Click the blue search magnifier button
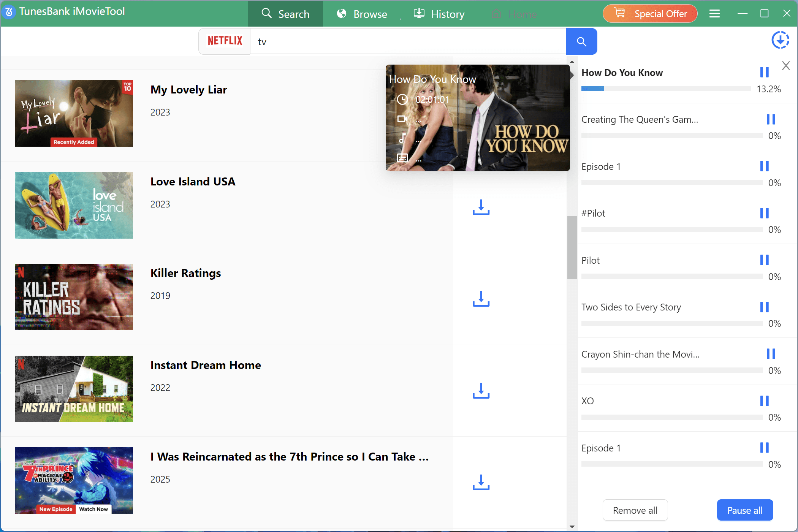This screenshot has height=532, width=798. point(581,41)
